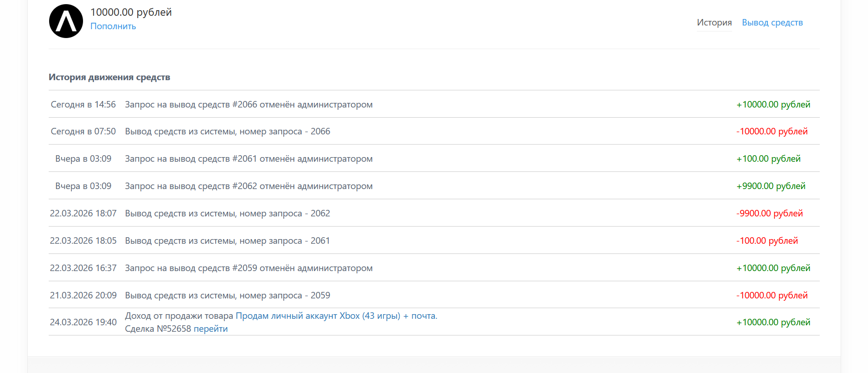The image size is (868, 373).
Task: Click the cancelled request #2062 description
Action: [x=249, y=186]
